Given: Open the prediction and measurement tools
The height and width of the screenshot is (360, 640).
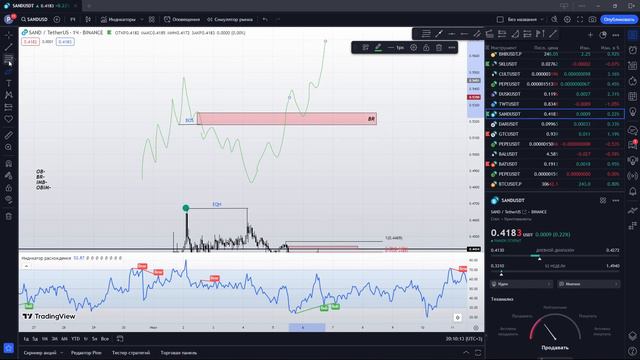Looking at the screenshot, I should pos(9,107).
